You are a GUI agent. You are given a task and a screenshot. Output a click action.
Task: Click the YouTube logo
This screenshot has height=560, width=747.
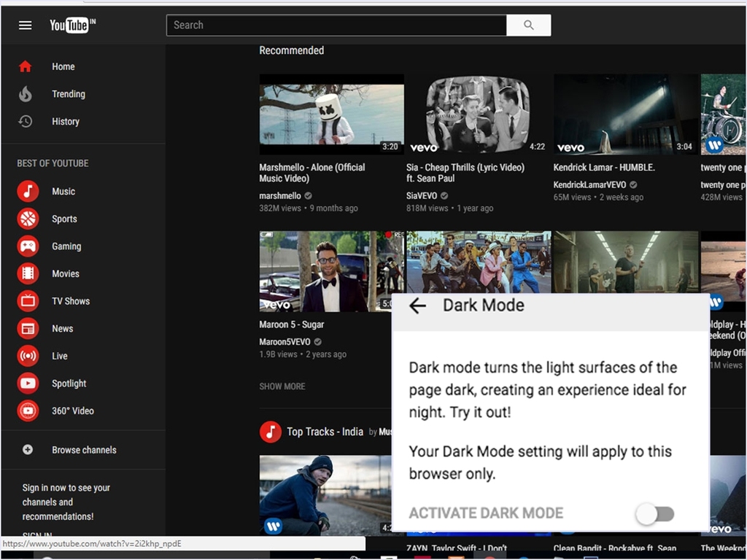[x=72, y=25]
